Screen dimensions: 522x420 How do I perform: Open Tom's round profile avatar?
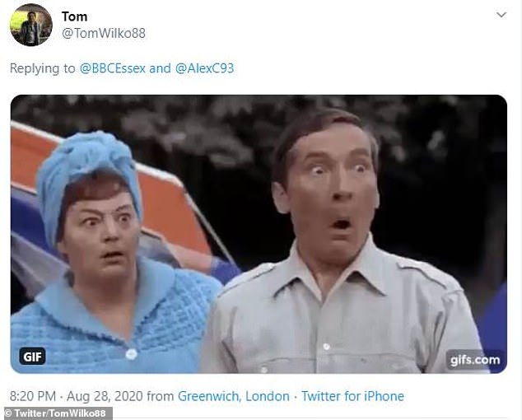click(x=31, y=25)
